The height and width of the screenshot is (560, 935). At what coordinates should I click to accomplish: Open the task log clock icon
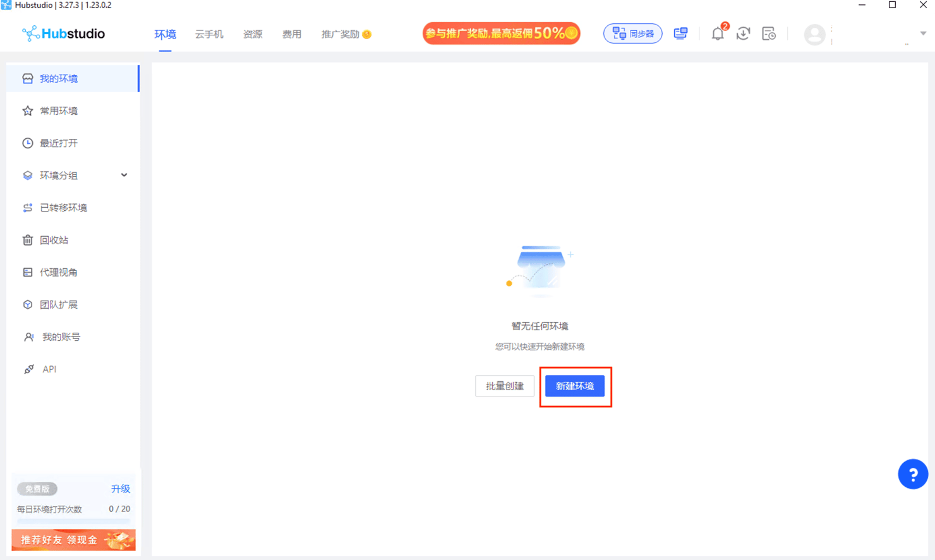tap(769, 34)
